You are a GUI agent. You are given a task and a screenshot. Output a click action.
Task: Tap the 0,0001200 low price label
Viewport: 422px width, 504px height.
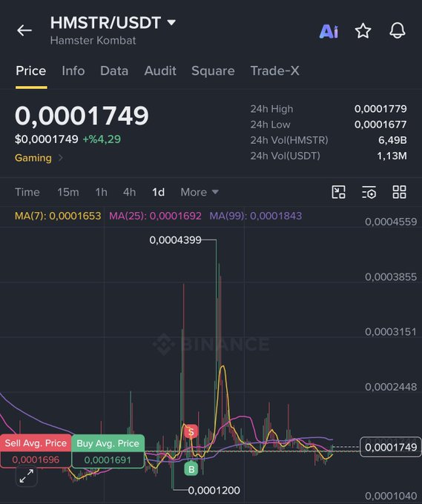(x=214, y=490)
